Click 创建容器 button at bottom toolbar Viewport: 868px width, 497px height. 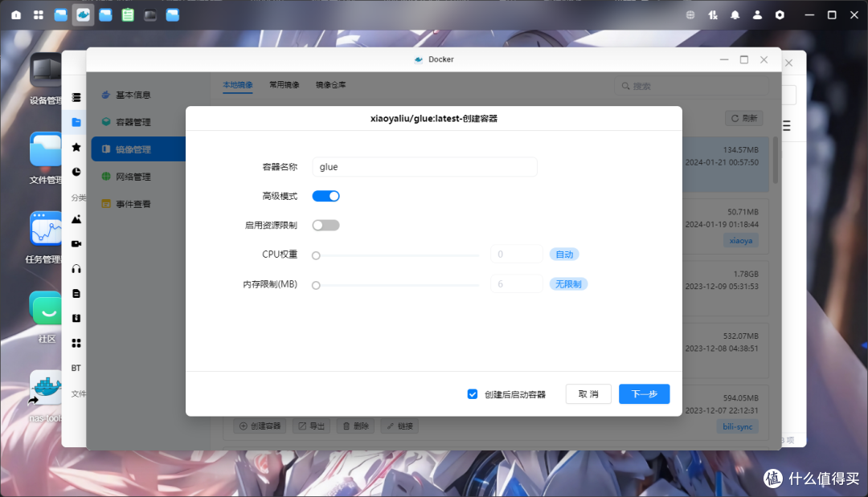260,426
